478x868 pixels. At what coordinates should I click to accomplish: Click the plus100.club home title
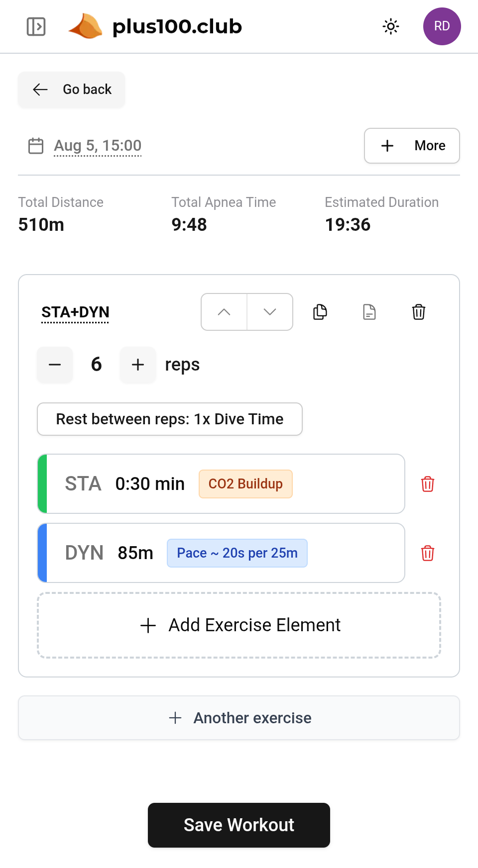click(x=177, y=27)
